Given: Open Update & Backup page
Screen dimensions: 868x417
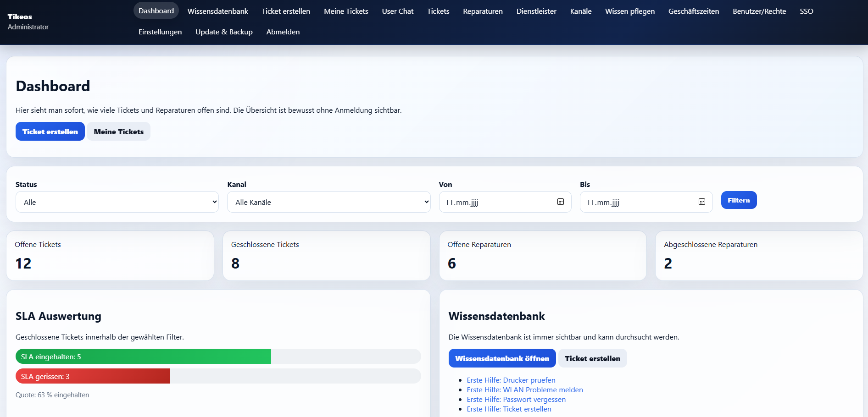Looking at the screenshot, I should (x=224, y=32).
